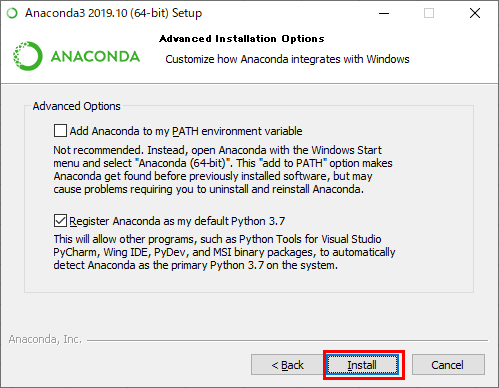Screen dimensions: 499x388
Task: Click the 'This will allow other programs' description text
Action: point(224,252)
